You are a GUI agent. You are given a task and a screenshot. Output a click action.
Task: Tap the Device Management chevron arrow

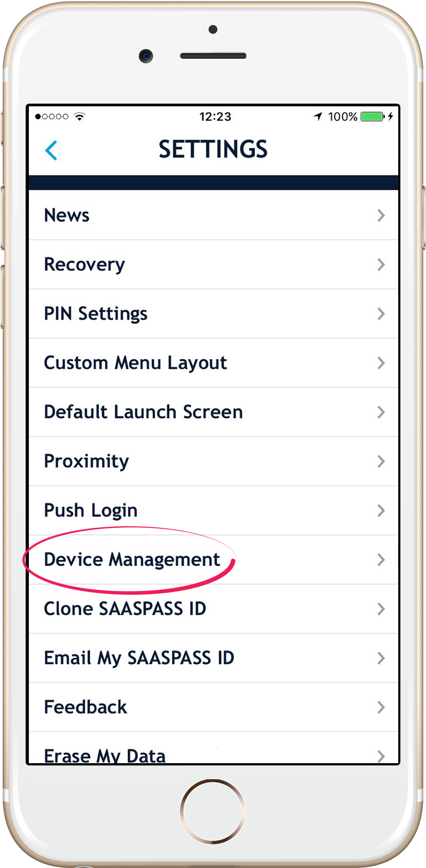click(x=381, y=560)
